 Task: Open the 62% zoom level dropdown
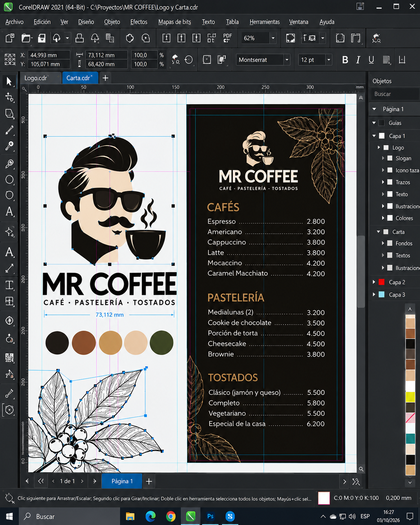point(273,38)
